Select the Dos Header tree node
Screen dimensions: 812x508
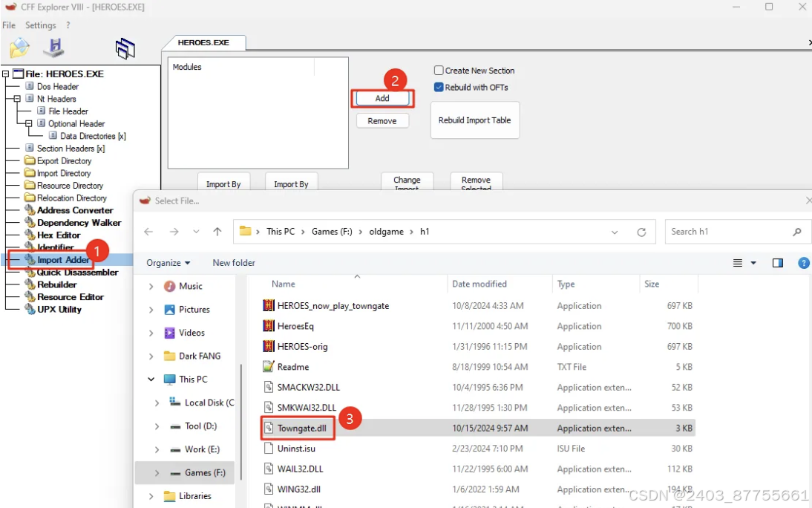coord(57,87)
